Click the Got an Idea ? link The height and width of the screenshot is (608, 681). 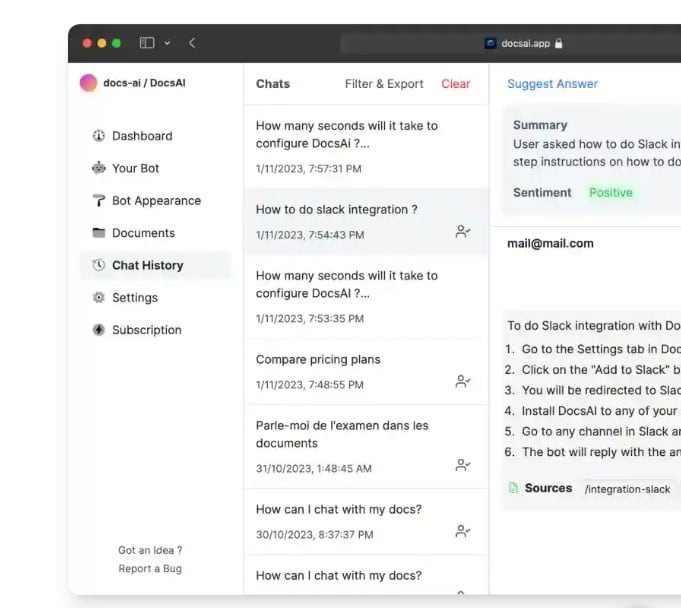pyautogui.click(x=150, y=550)
